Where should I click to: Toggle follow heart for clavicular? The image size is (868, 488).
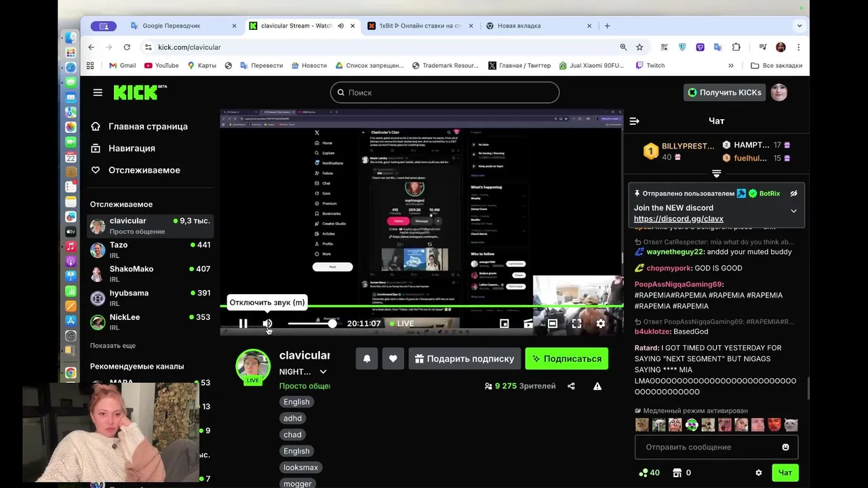pos(393,359)
